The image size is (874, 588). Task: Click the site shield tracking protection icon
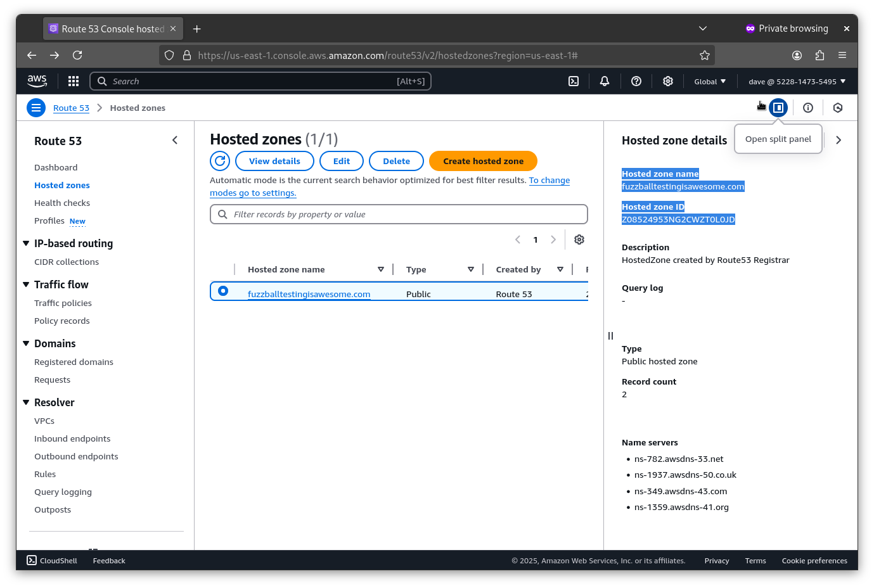click(169, 55)
